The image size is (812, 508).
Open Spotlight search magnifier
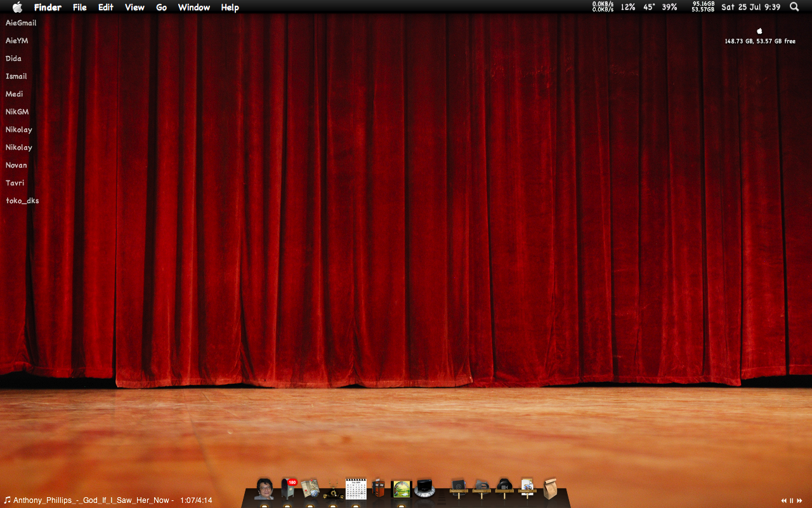(x=794, y=7)
